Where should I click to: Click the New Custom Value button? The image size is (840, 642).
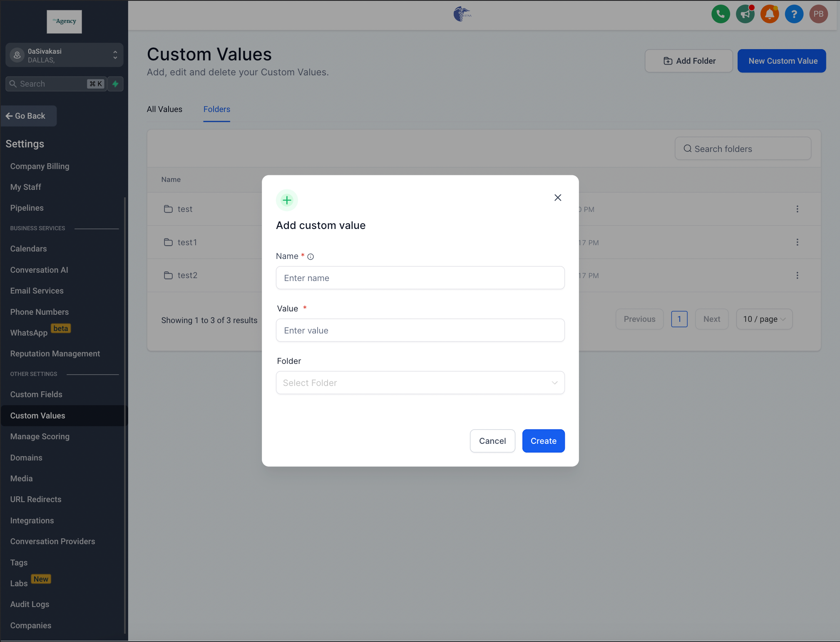783,61
